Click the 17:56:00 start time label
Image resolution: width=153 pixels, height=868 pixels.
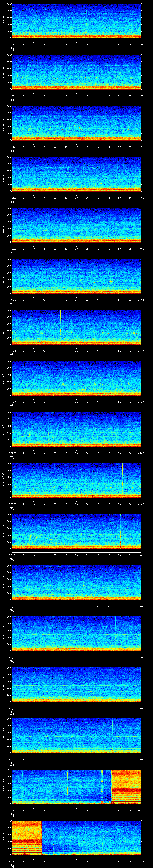click(x=12, y=657)
